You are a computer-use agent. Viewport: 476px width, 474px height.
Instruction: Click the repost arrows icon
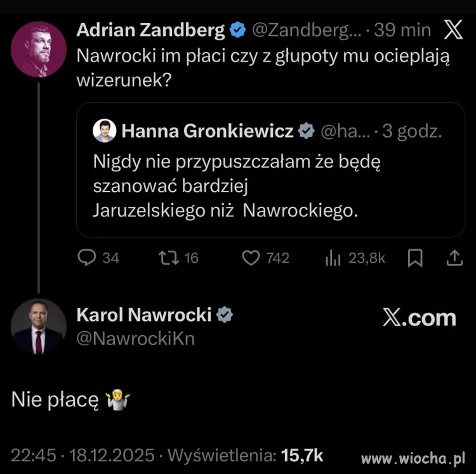(168, 258)
